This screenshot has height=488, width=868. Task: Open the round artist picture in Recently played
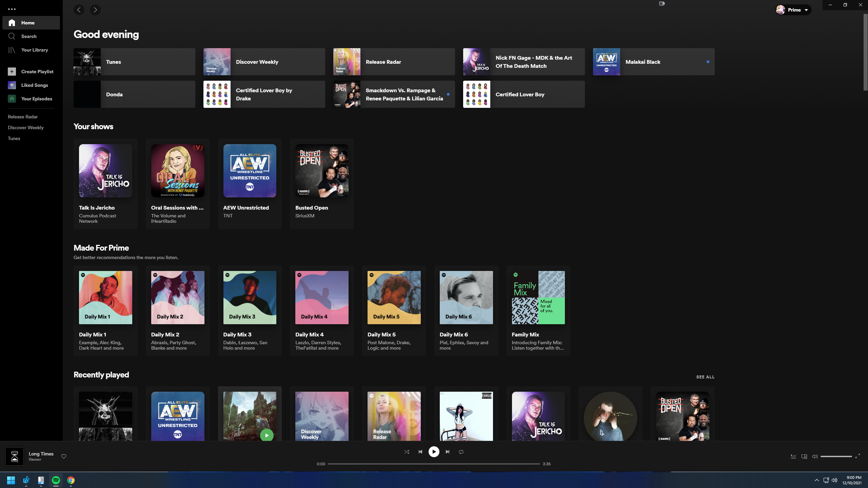(610, 416)
